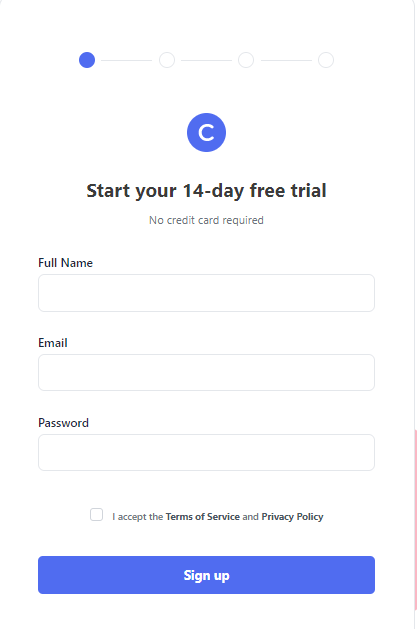Click the pink scrollbar strip at right edge
Image resolution: width=417 pixels, height=629 pixels.
[x=415, y=519]
